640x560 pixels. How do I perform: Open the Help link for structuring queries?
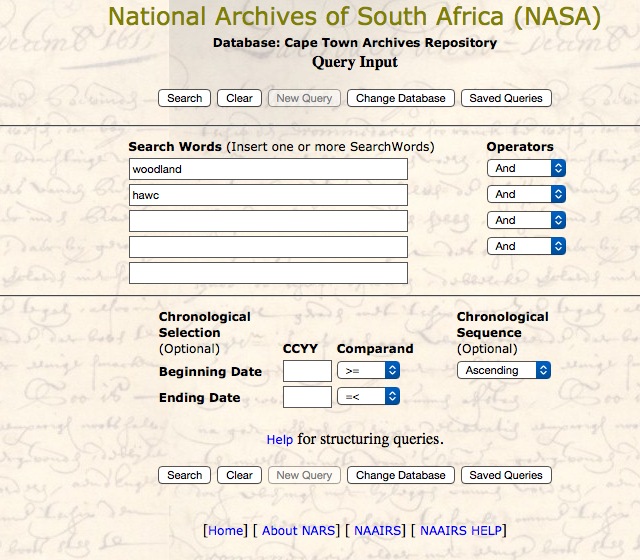pyautogui.click(x=280, y=439)
